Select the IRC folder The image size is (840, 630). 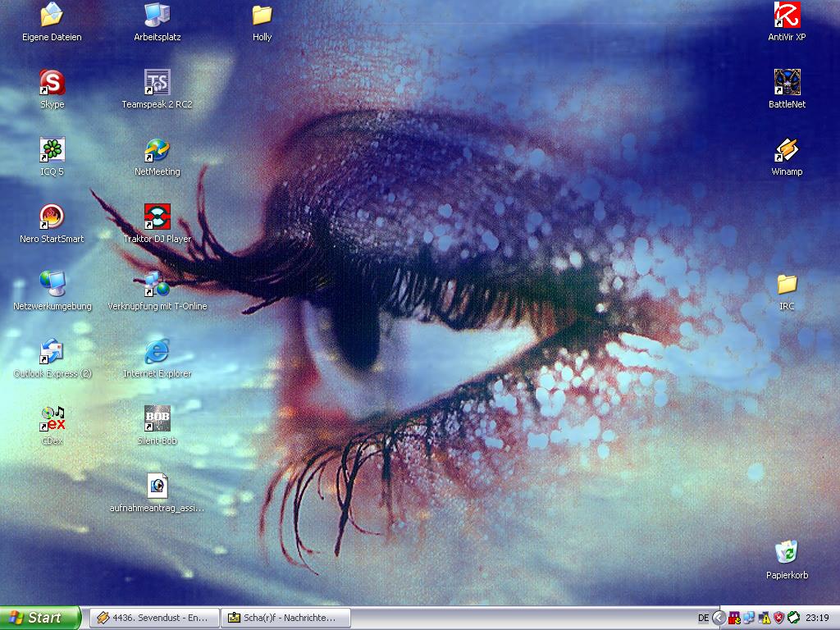click(x=787, y=285)
